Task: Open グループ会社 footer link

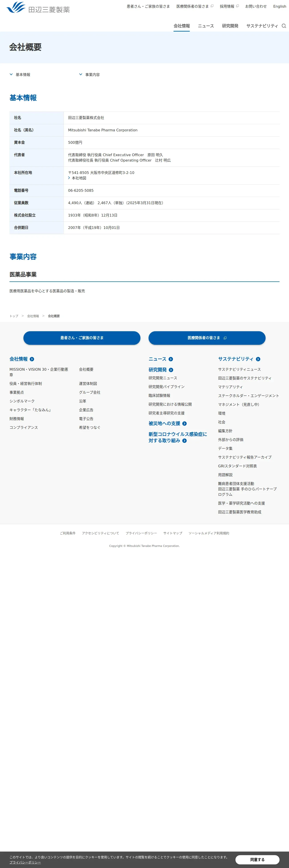Action: click(x=90, y=392)
